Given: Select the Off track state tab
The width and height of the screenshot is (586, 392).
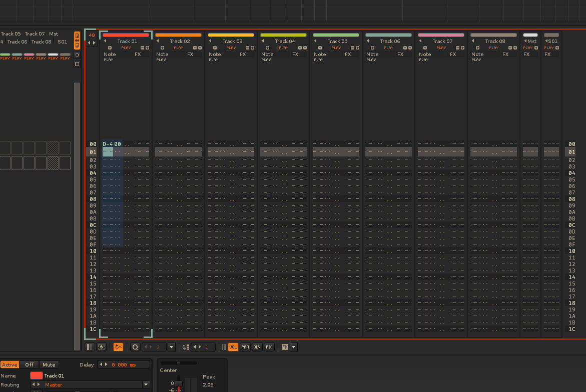Looking at the screenshot, I should tap(30, 365).
